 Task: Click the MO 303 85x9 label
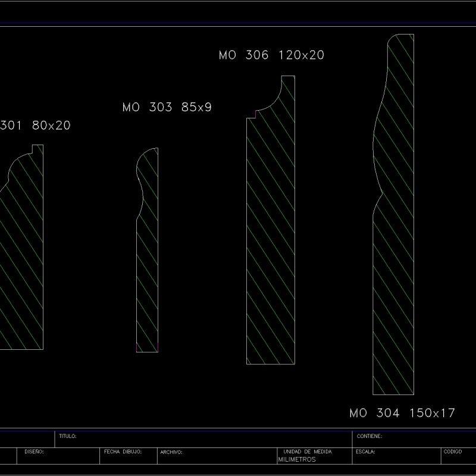[x=168, y=107]
